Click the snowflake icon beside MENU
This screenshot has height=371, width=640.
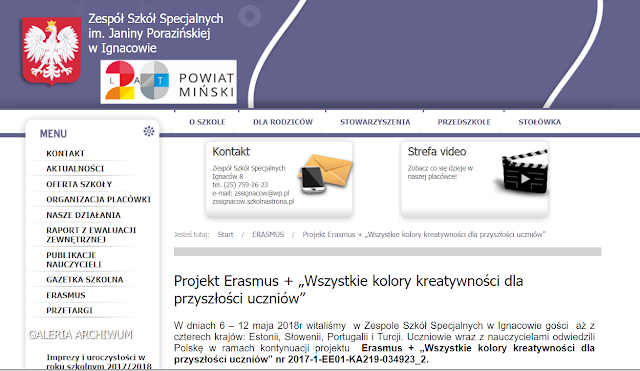(149, 131)
